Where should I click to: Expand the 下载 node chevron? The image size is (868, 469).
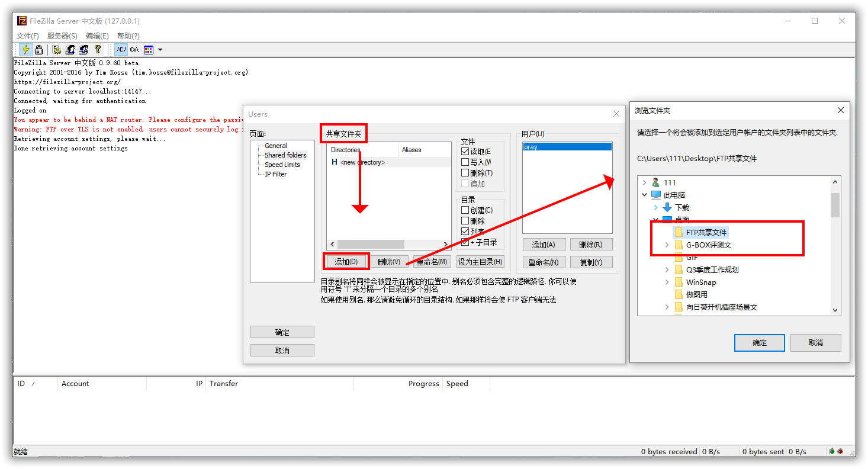pos(656,207)
